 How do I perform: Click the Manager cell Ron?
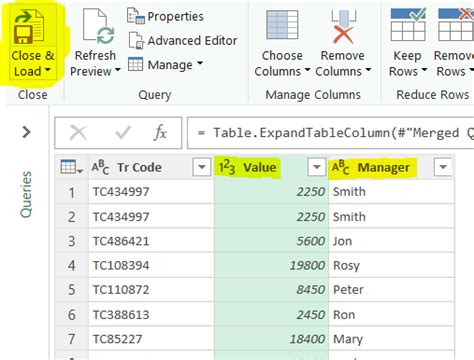click(x=391, y=314)
